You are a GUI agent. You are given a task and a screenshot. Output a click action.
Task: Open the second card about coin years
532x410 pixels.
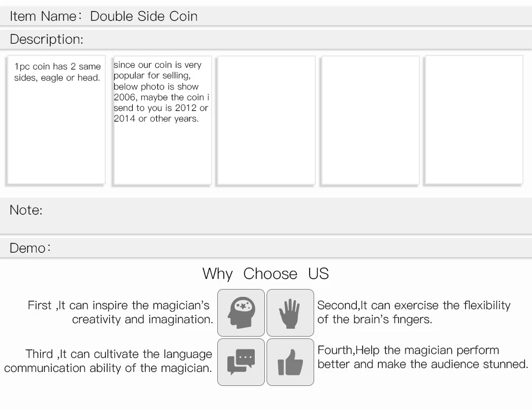162,120
